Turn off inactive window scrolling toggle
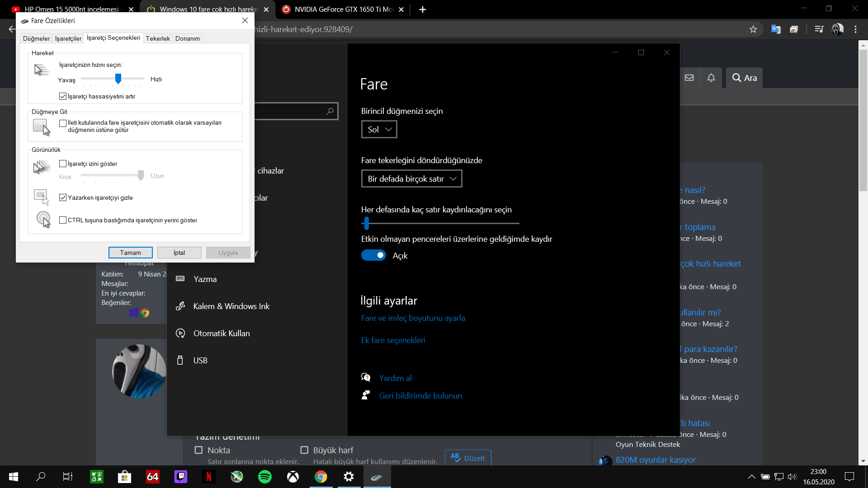Viewport: 868px width, 488px height. (x=373, y=255)
